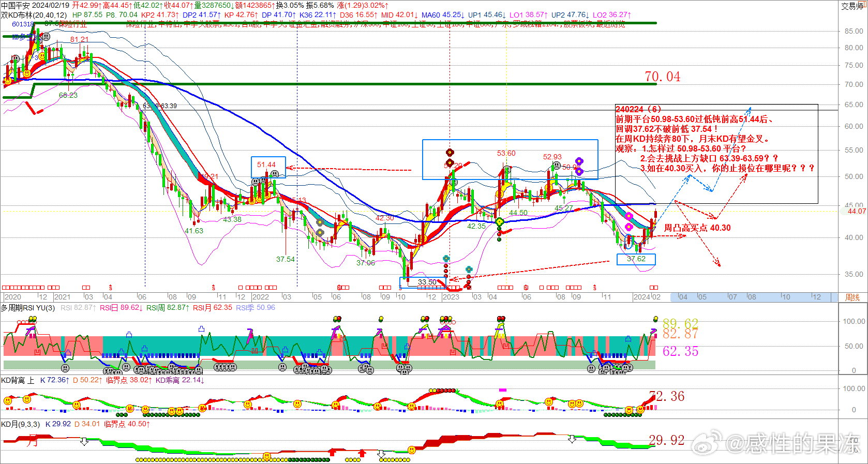The width and height of the screenshot is (868, 464).
Task: Click the KD月(9,3,3) indicator title
Action: click(x=20, y=424)
